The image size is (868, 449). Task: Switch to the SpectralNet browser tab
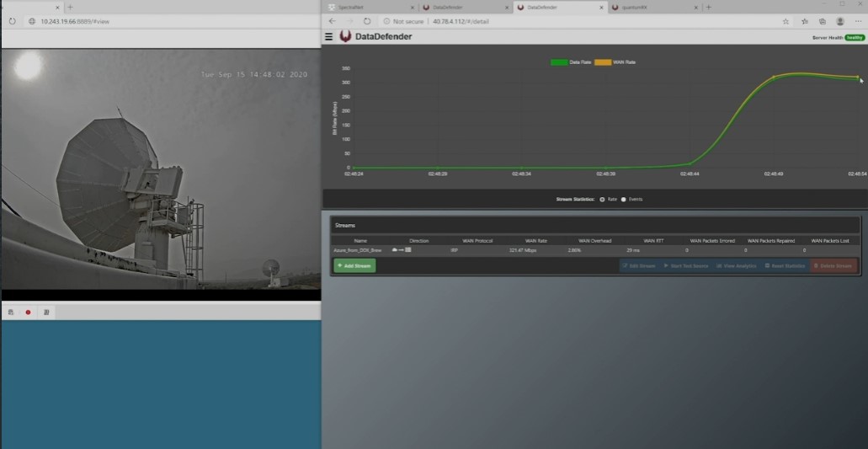pyautogui.click(x=362, y=7)
